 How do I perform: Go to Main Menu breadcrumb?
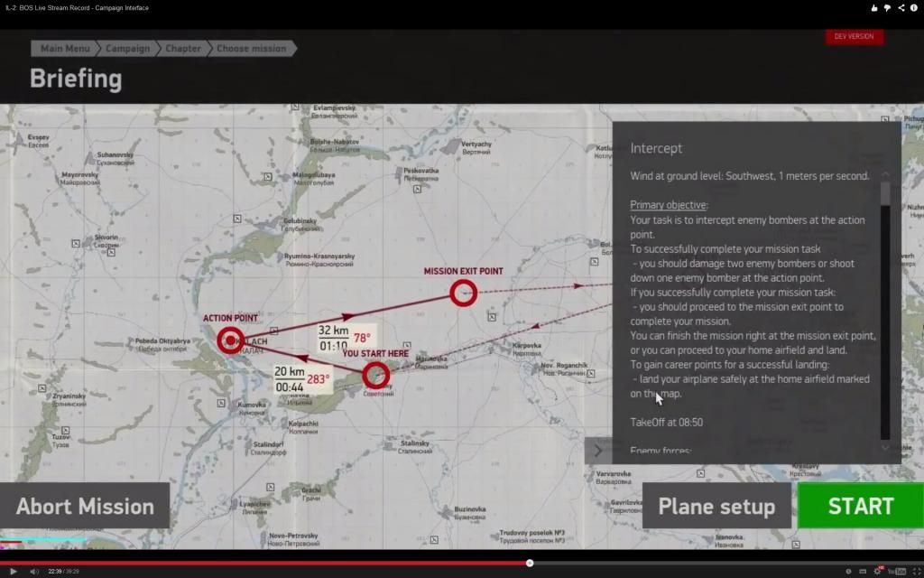64,49
